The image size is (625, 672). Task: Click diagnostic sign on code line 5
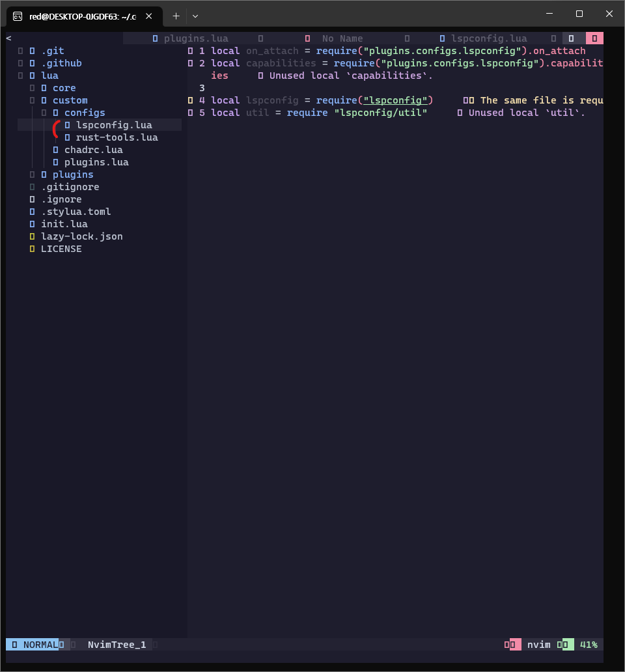(190, 113)
